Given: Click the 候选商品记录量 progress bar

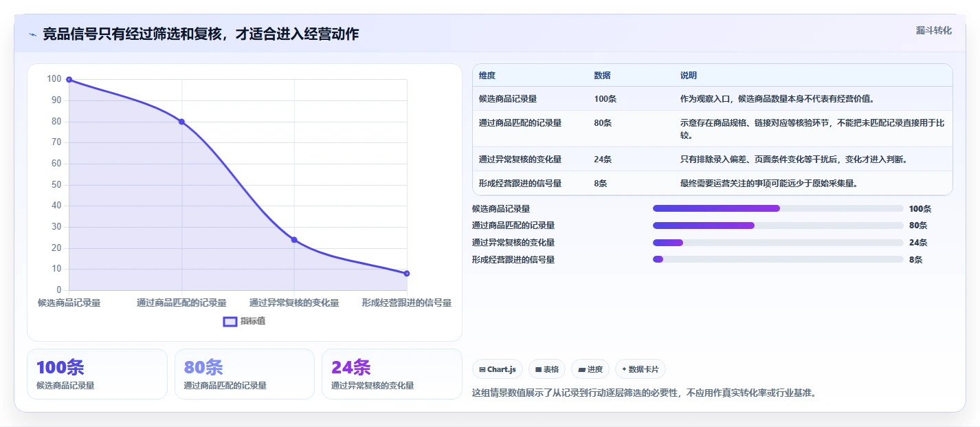Looking at the screenshot, I should point(778,208).
